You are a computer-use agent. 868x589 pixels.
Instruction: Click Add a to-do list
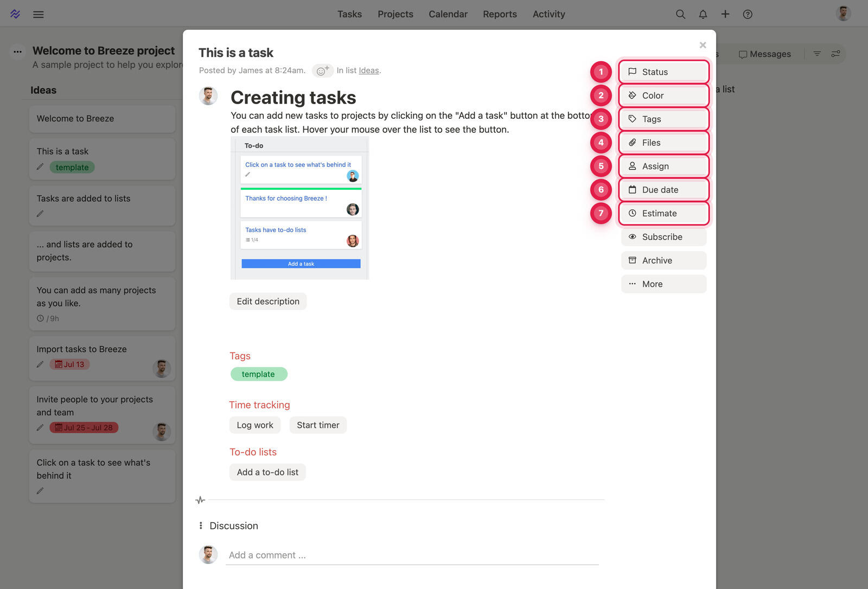pyautogui.click(x=267, y=472)
